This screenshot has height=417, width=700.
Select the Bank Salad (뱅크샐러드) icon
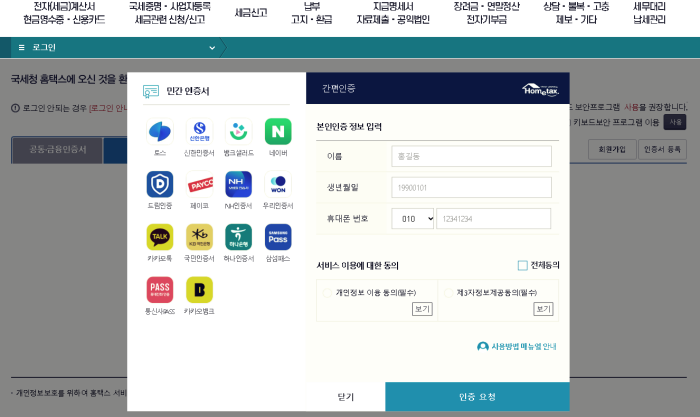coord(238,132)
